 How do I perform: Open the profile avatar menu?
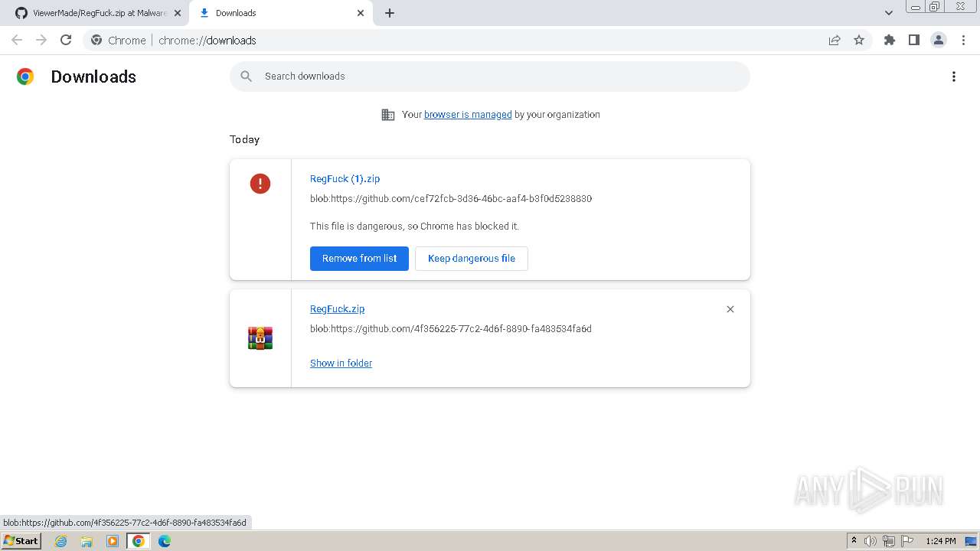point(939,40)
